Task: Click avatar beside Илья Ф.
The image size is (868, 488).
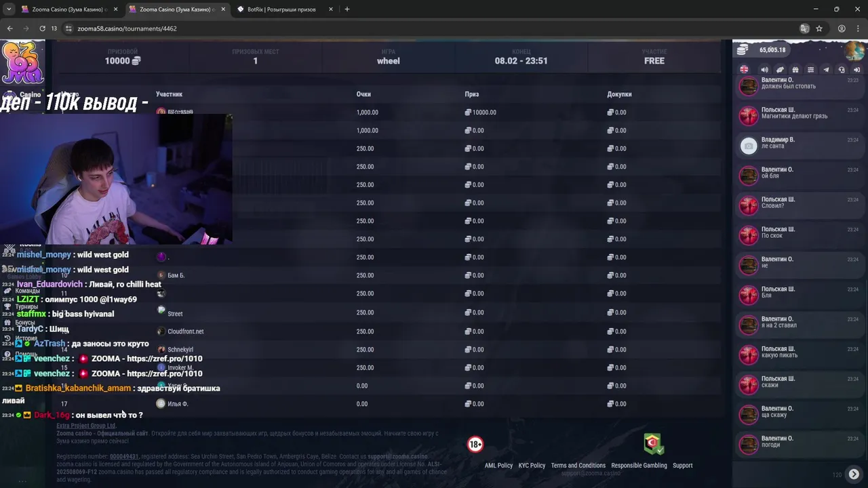Action: click(161, 403)
